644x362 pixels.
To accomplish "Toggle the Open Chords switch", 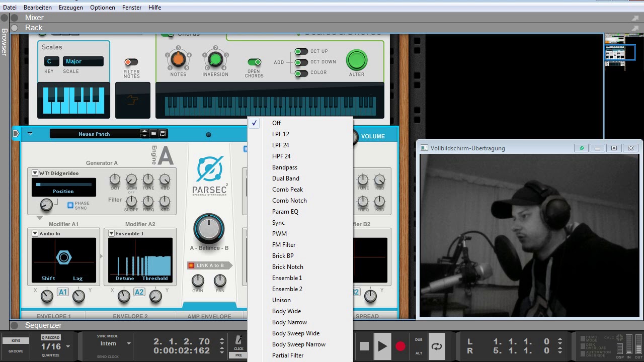I will coord(254,62).
